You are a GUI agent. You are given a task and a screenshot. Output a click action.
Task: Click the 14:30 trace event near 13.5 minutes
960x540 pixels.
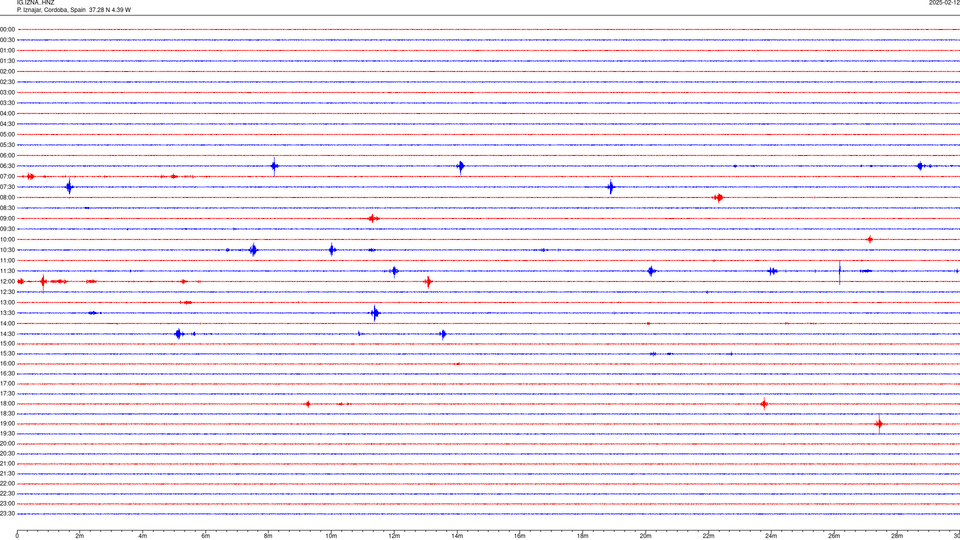click(x=443, y=334)
